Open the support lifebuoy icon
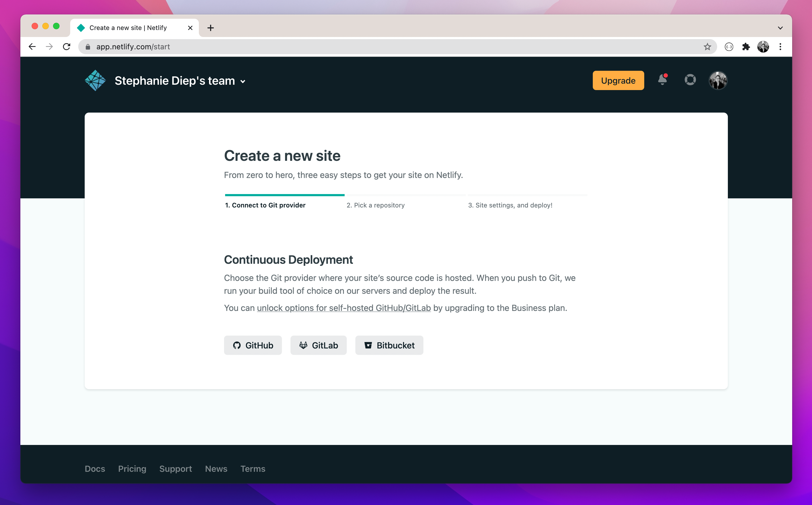 (x=690, y=80)
